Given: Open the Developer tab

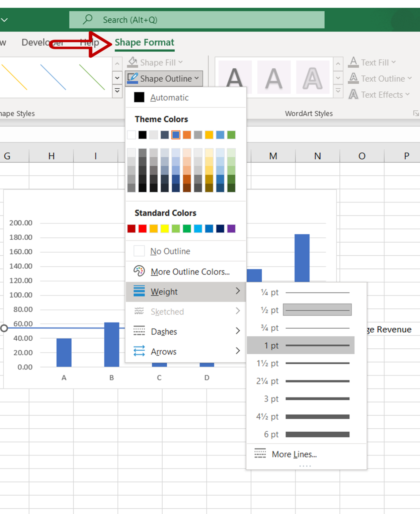Looking at the screenshot, I should pyautogui.click(x=43, y=42).
